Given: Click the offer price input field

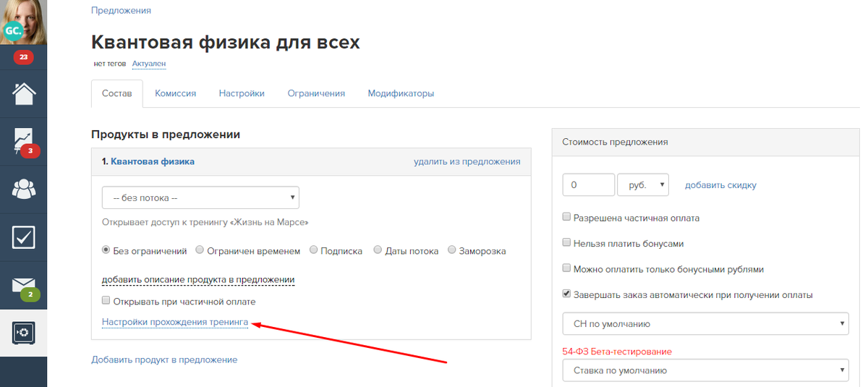Looking at the screenshot, I should (x=589, y=184).
